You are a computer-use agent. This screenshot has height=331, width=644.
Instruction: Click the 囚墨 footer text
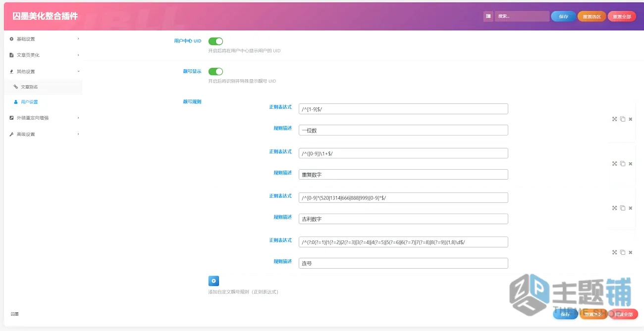pyautogui.click(x=15, y=314)
